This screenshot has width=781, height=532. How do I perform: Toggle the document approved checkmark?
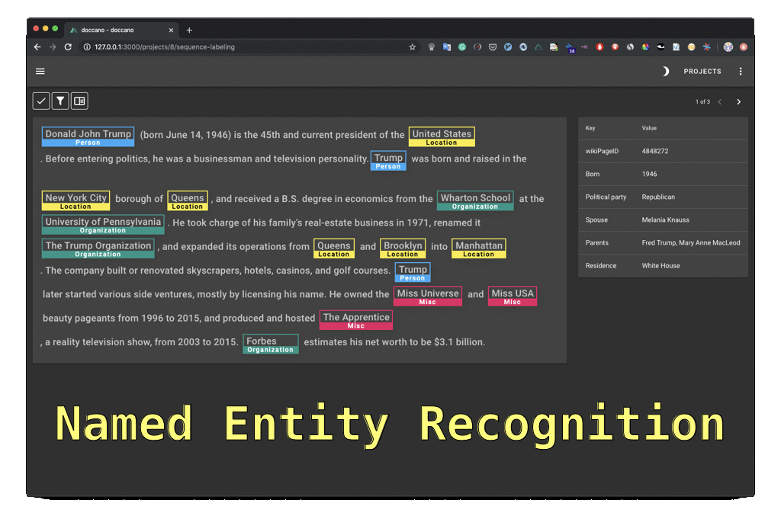point(40,100)
